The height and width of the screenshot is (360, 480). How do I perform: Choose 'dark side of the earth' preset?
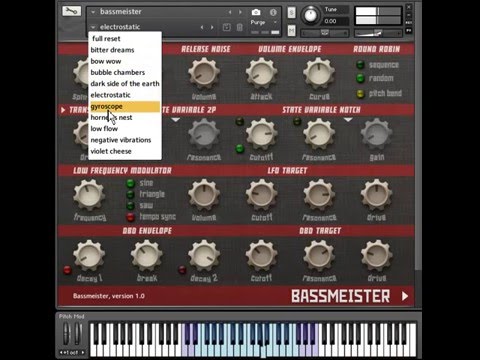tap(125, 84)
